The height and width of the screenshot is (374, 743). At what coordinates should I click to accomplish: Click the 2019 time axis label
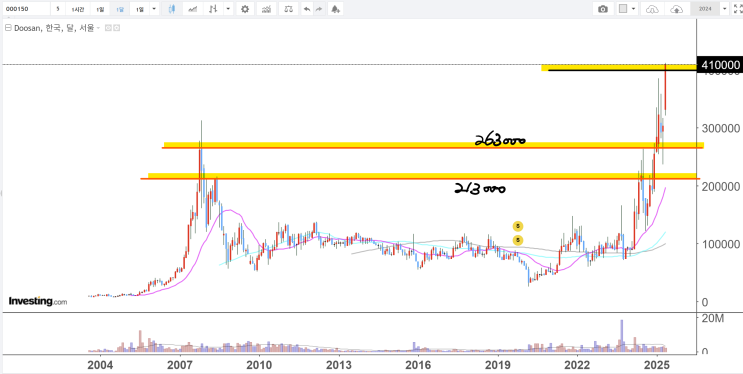point(498,365)
